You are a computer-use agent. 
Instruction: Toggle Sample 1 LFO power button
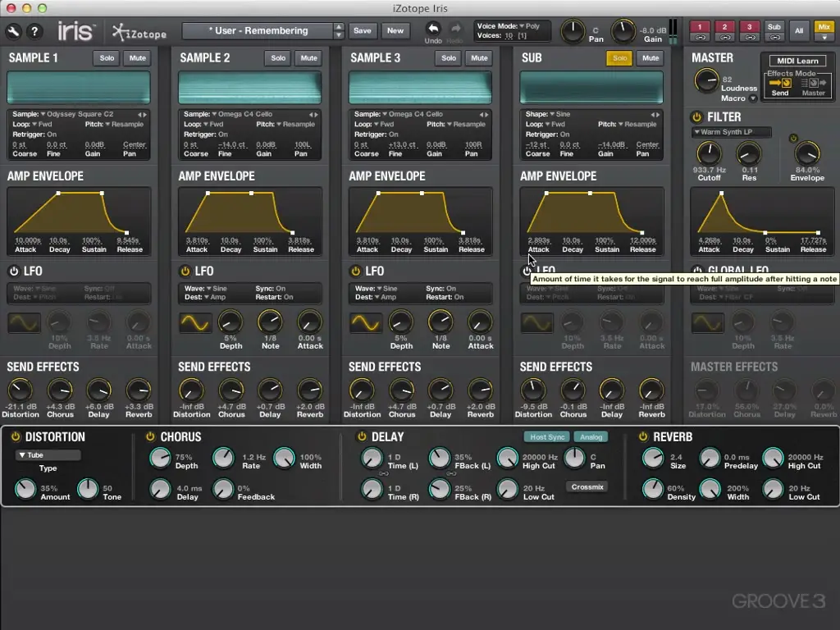tap(14, 271)
